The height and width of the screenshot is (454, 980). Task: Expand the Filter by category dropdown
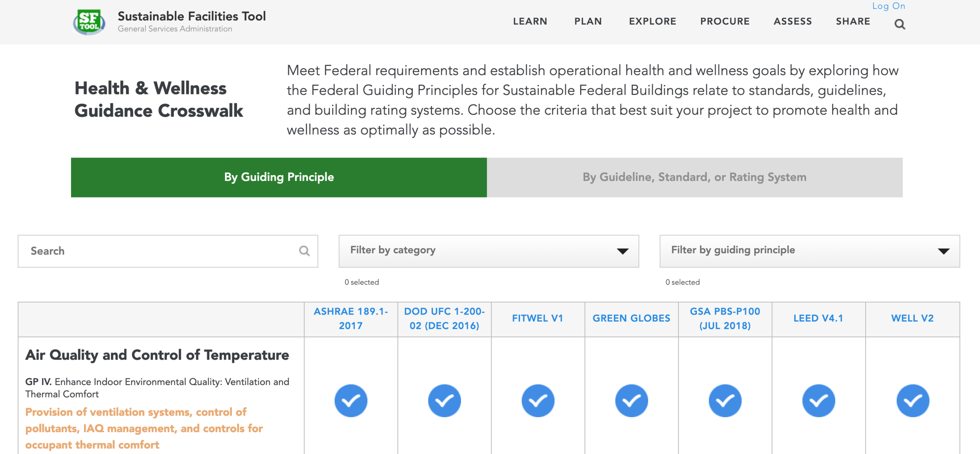click(489, 251)
